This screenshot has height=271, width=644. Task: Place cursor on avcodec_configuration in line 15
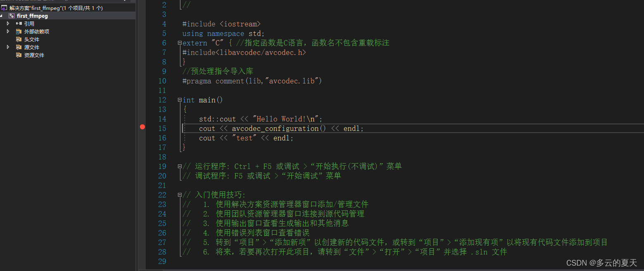coord(275,128)
